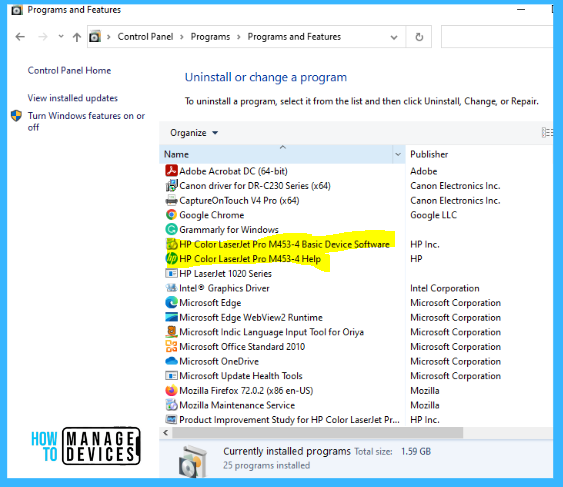Image resolution: width=563 pixels, height=487 pixels.
Task: Select Microsoft OneDrive program name
Action: [219, 361]
